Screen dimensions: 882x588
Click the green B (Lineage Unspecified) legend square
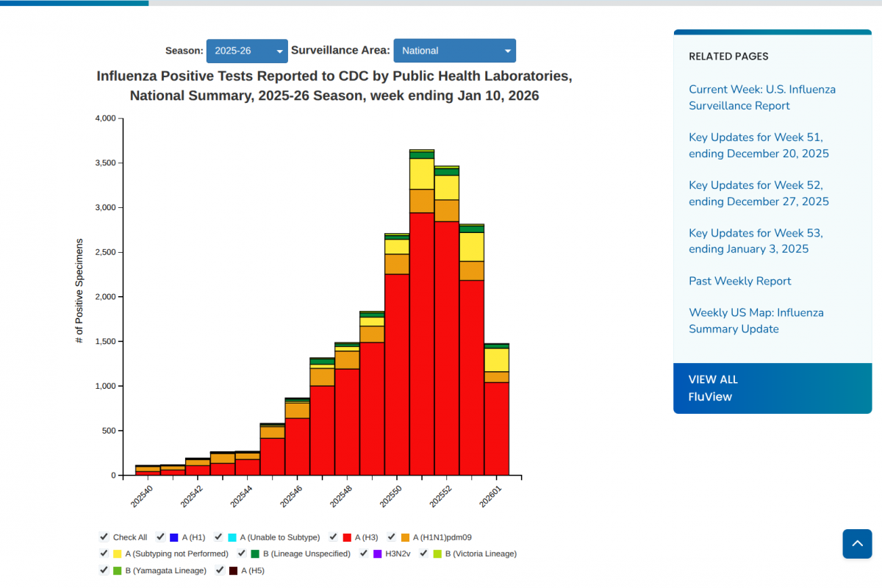point(255,553)
